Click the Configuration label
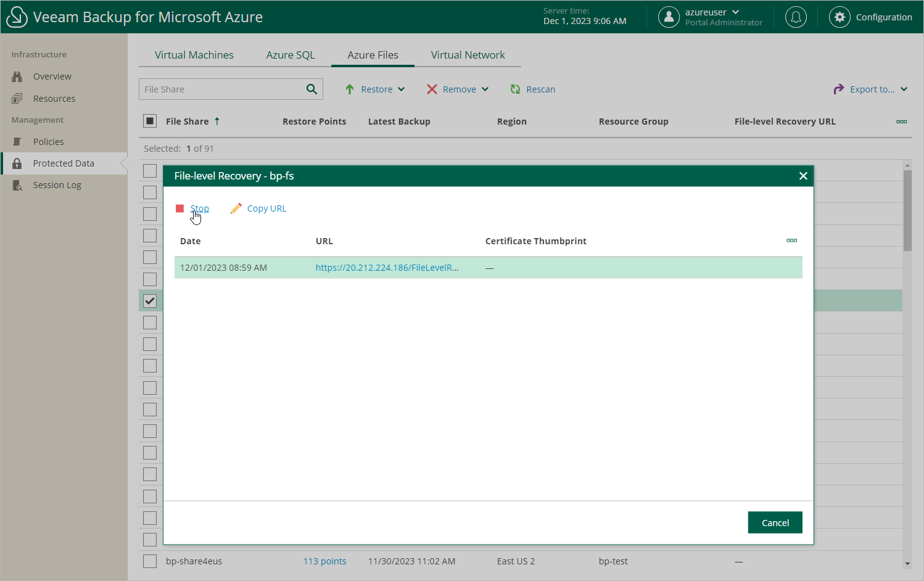The height and width of the screenshot is (581, 924). pos(884,17)
